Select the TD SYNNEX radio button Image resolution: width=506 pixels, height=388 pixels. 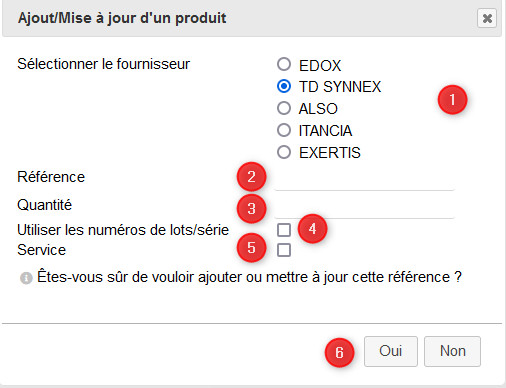284,86
